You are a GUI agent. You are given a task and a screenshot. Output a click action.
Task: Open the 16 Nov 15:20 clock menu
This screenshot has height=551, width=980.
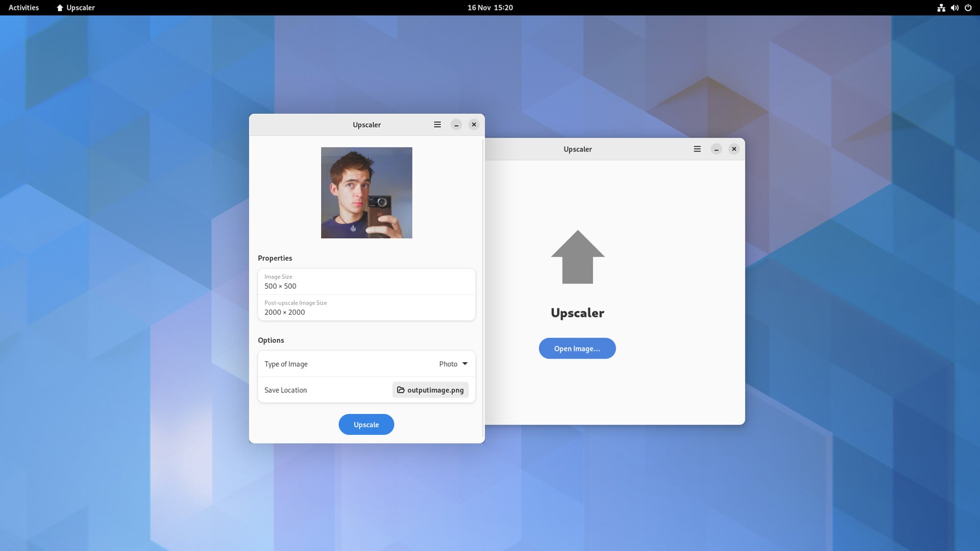(x=490, y=8)
